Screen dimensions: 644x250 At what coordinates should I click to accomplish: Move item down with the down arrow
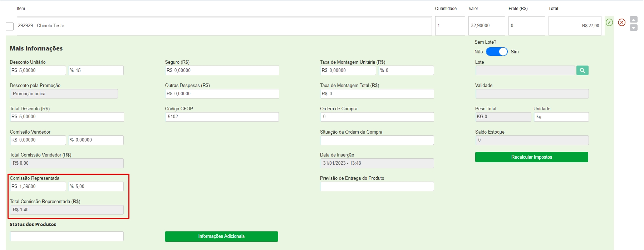click(634, 28)
